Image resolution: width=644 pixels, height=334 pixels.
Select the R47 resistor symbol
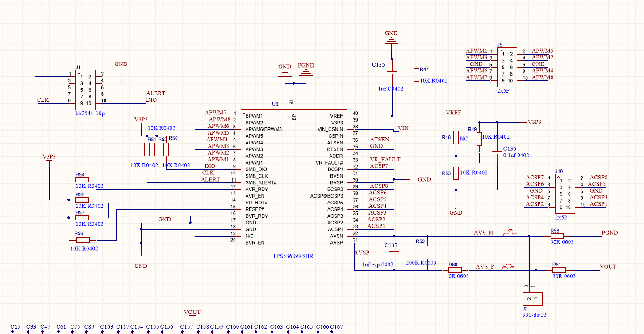[x=417, y=75]
